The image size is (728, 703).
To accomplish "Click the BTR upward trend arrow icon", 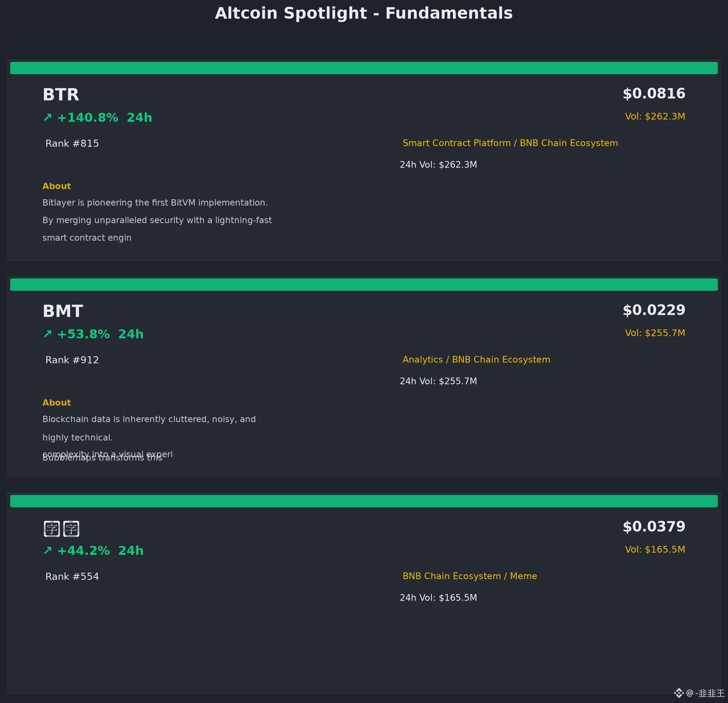I will (47, 117).
